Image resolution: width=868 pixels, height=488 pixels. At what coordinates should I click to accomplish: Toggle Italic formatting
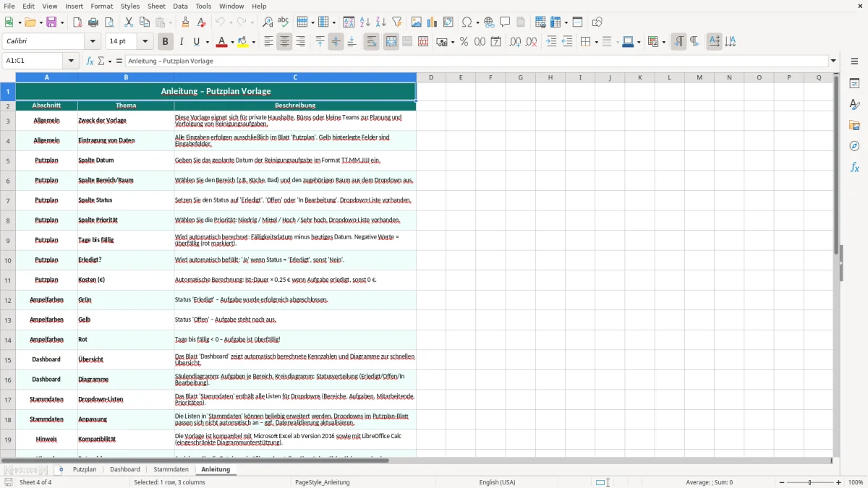(182, 42)
